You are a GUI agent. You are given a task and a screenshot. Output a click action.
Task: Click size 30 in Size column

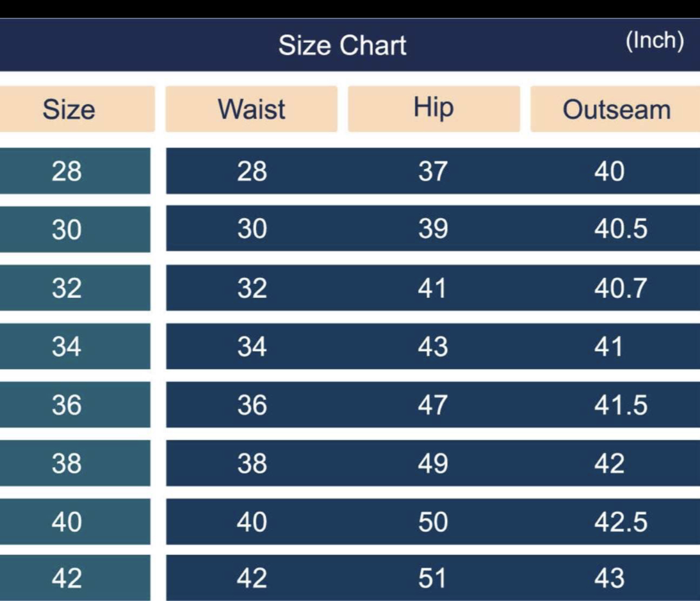[67, 229]
